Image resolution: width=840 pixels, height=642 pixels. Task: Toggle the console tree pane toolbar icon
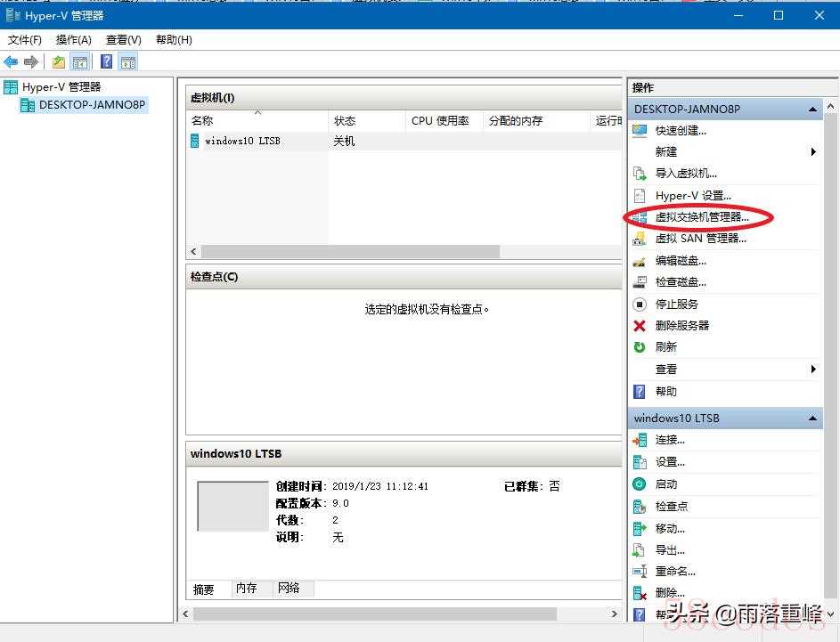click(80, 62)
